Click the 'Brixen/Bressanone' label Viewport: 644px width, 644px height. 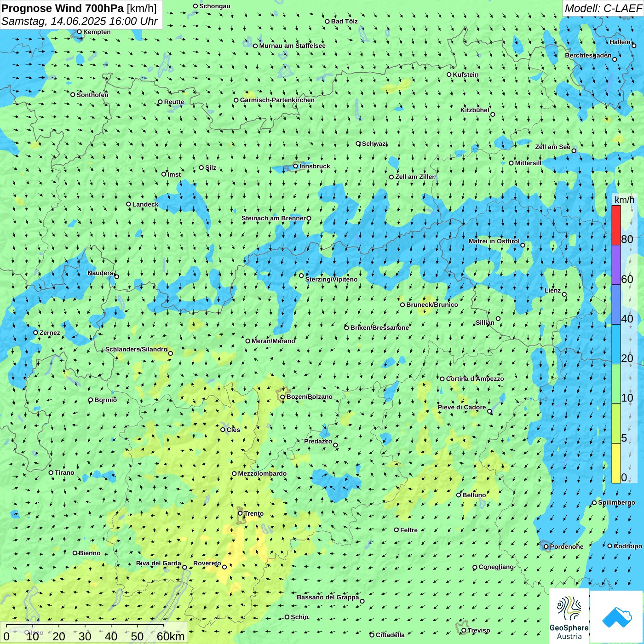(379, 328)
